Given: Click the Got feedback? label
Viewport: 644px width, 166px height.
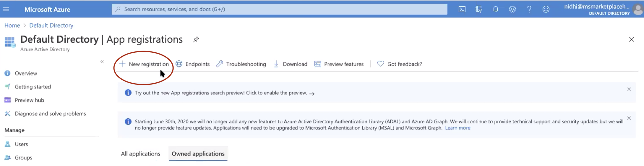Looking at the screenshot, I should 404,64.
